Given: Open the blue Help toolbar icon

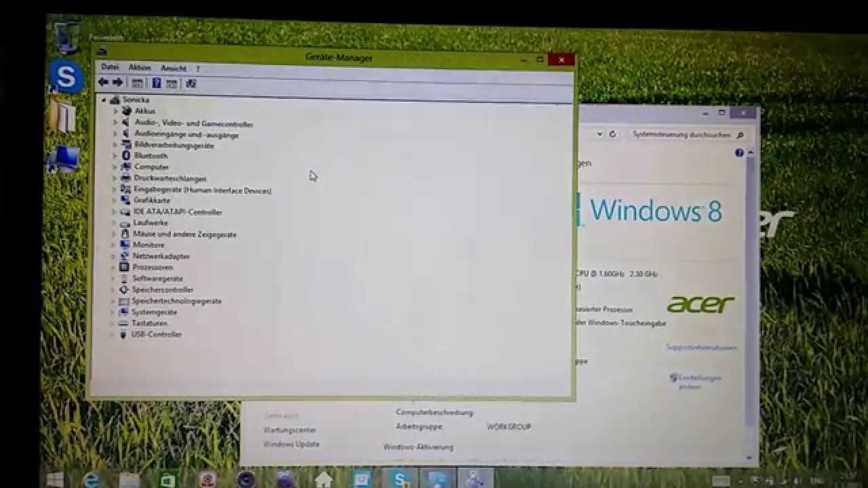Looking at the screenshot, I should click(x=157, y=83).
